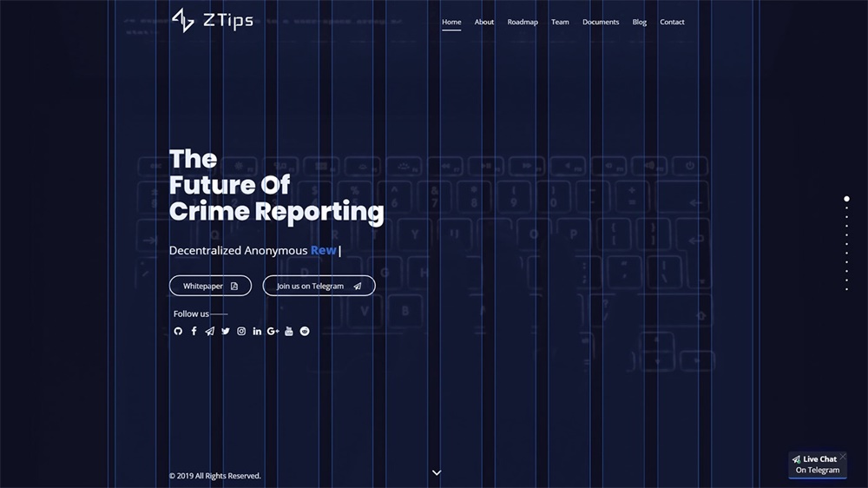The height and width of the screenshot is (488, 868).
Task: Open the Reddit social icon
Action: (305, 331)
